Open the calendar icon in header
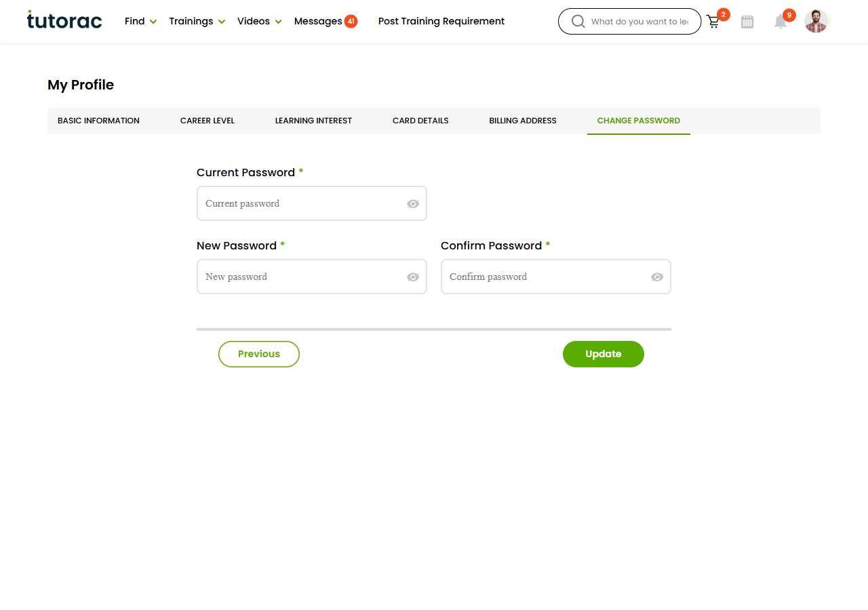868x610 pixels. pos(747,22)
